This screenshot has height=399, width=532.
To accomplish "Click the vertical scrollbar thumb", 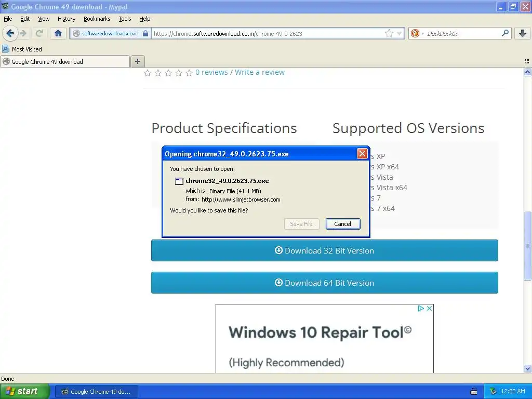I will coord(527,246).
